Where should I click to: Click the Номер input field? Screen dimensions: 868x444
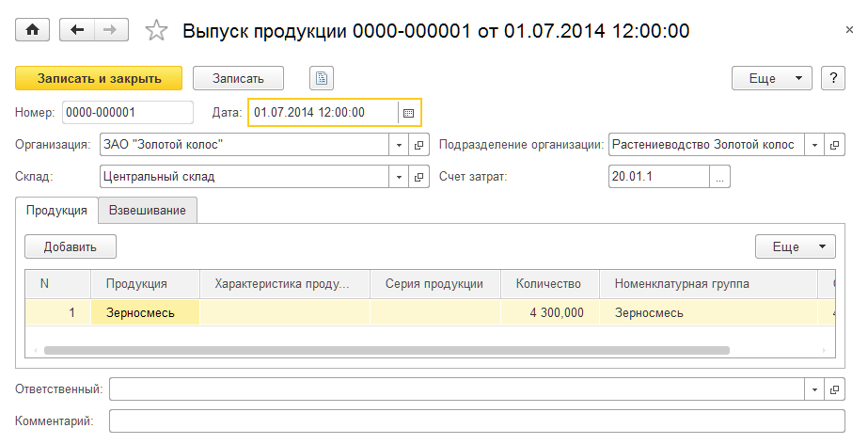(128, 112)
